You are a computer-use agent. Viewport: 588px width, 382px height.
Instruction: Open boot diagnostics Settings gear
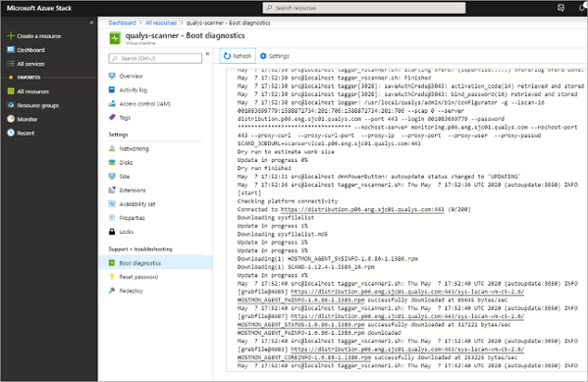point(263,56)
